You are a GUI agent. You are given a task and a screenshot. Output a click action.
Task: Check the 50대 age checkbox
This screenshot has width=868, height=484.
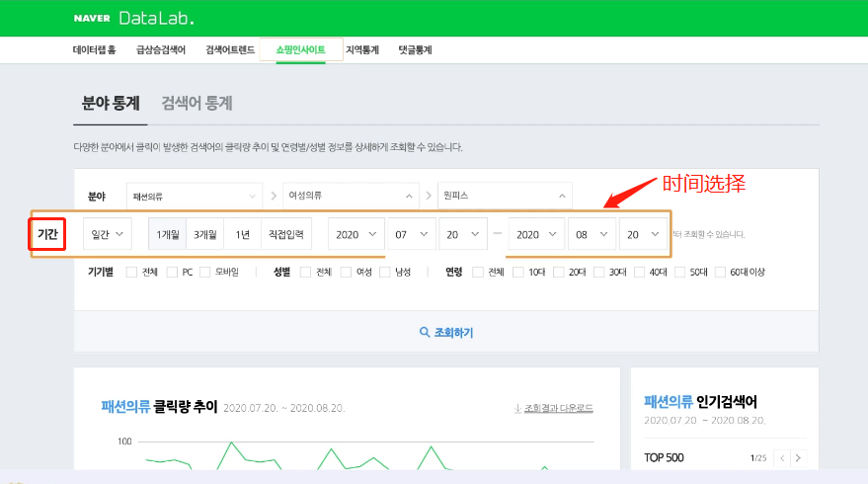coord(679,272)
